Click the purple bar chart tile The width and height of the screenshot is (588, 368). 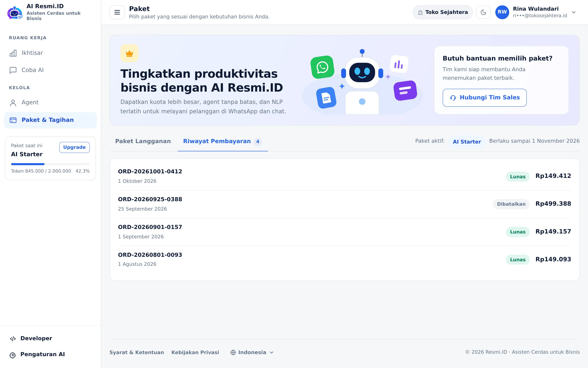pyautogui.click(x=399, y=64)
